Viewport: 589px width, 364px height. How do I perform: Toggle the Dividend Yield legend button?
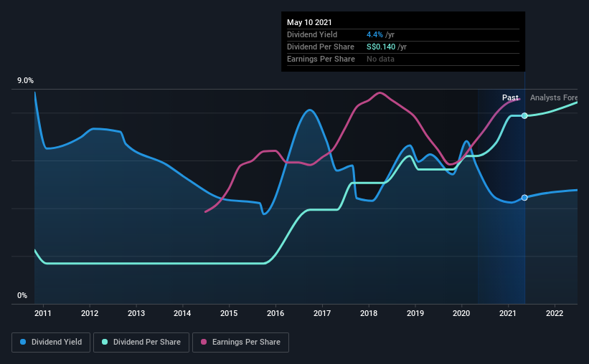[51, 343]
